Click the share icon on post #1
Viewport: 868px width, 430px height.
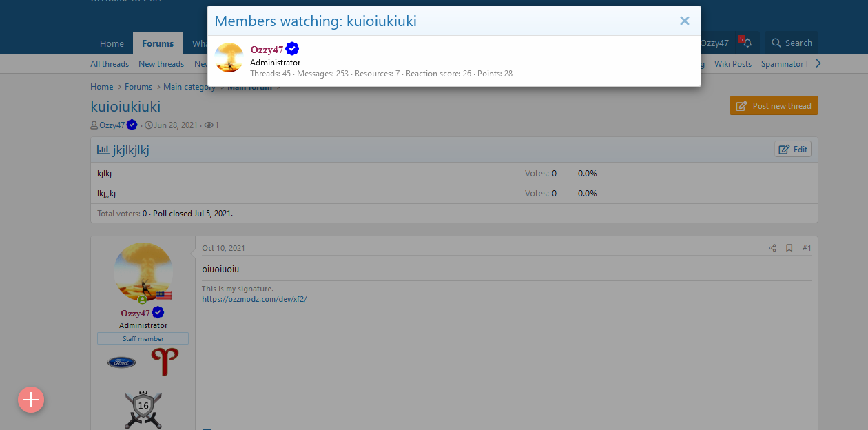tap(772, 248)
